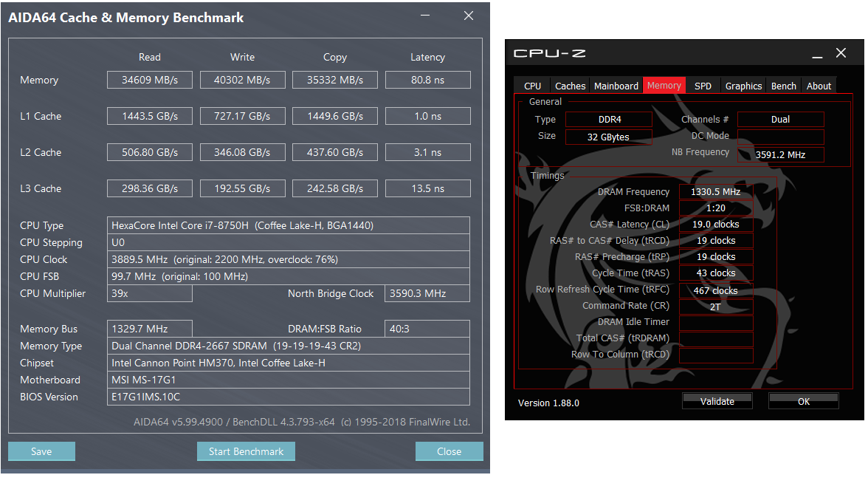Viewport: 868px width, 489px height.
Task: Click the Command Rate value 2T
Action: click(x=716, y=307)
